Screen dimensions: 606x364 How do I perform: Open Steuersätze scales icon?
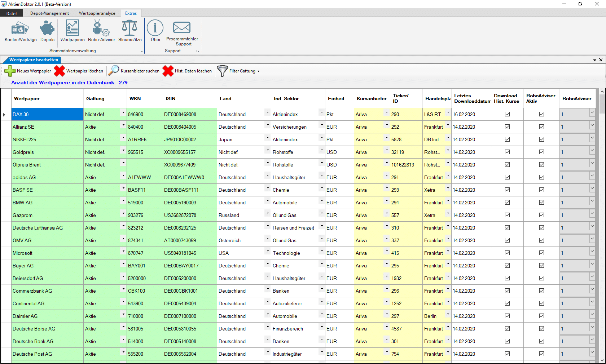[130, 32]
